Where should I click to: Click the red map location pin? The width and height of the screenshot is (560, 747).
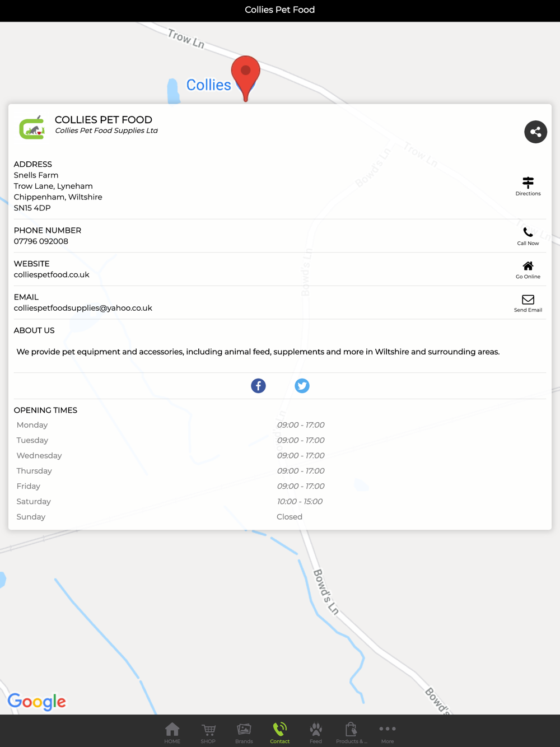246,78
